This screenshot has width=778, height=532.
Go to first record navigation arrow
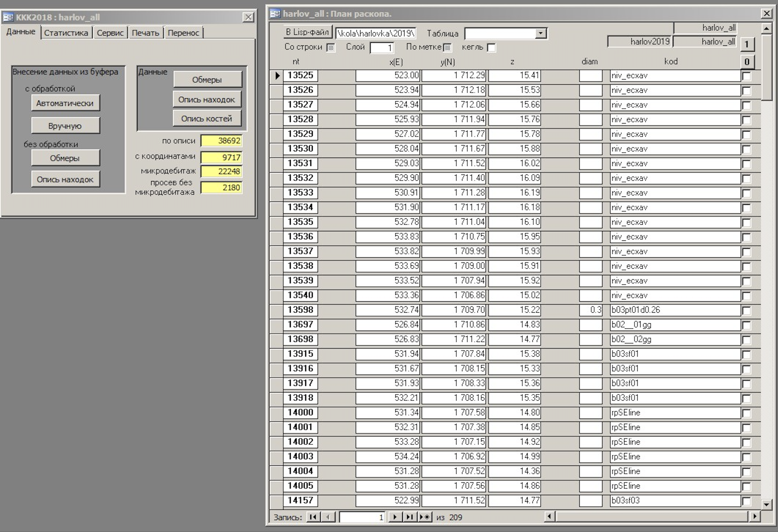coord(313,517)
